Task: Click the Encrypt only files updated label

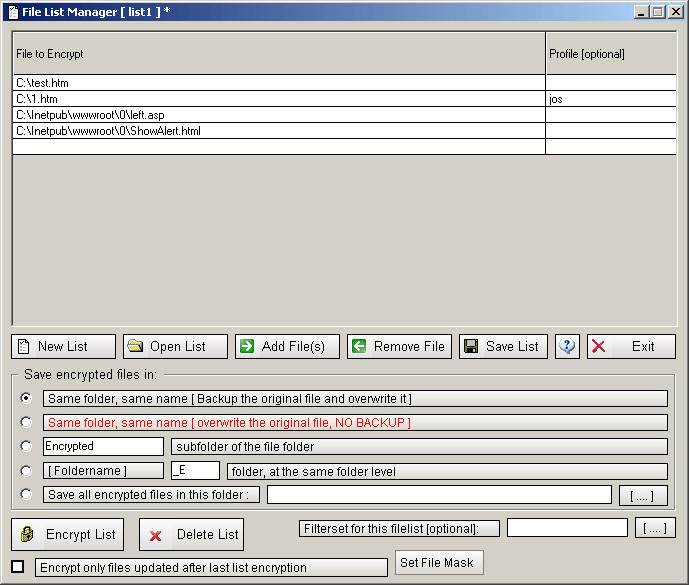Action: (211, 567)
